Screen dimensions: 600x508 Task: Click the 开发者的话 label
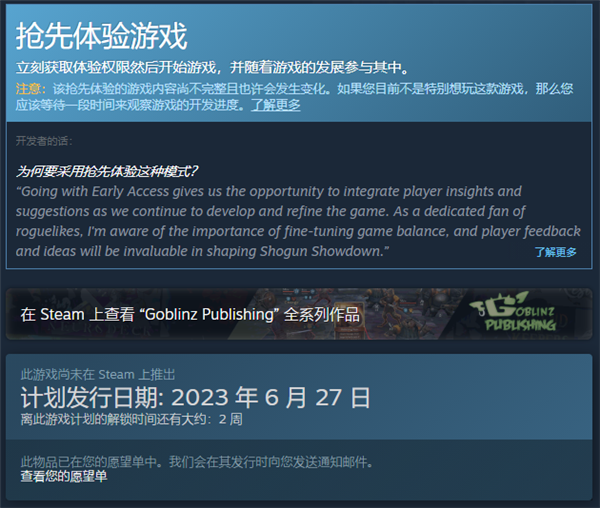tap(44, 141)
